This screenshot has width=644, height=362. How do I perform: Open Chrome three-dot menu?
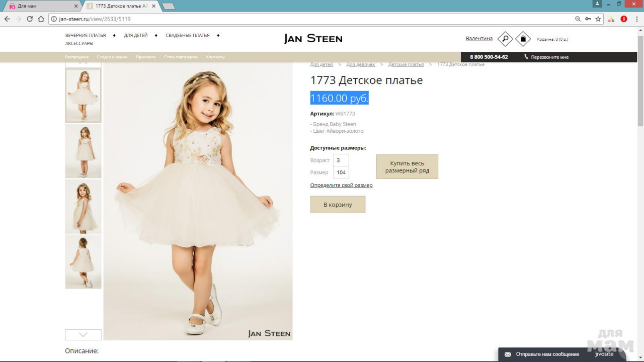click(637, 19)
